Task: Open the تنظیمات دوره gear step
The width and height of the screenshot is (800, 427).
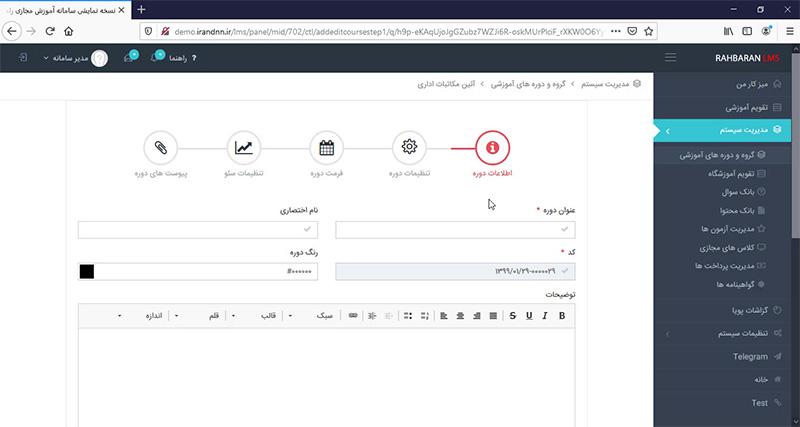Action: (409, 148)
